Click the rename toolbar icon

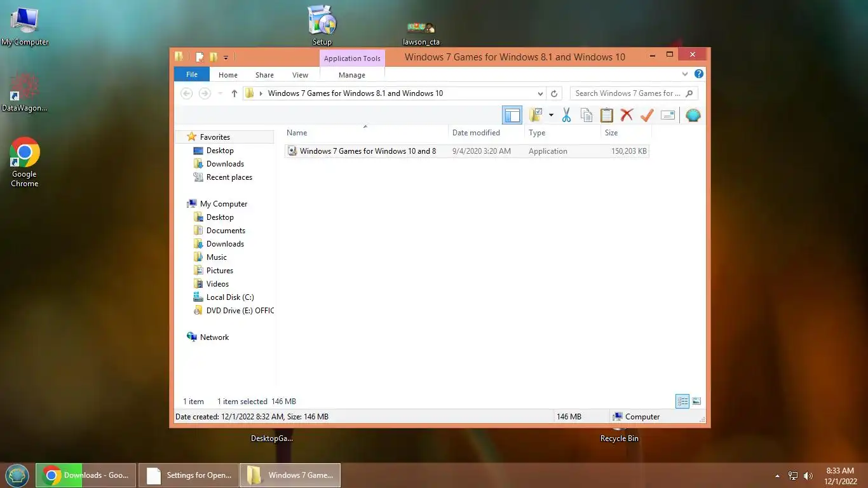pos(667,115)
